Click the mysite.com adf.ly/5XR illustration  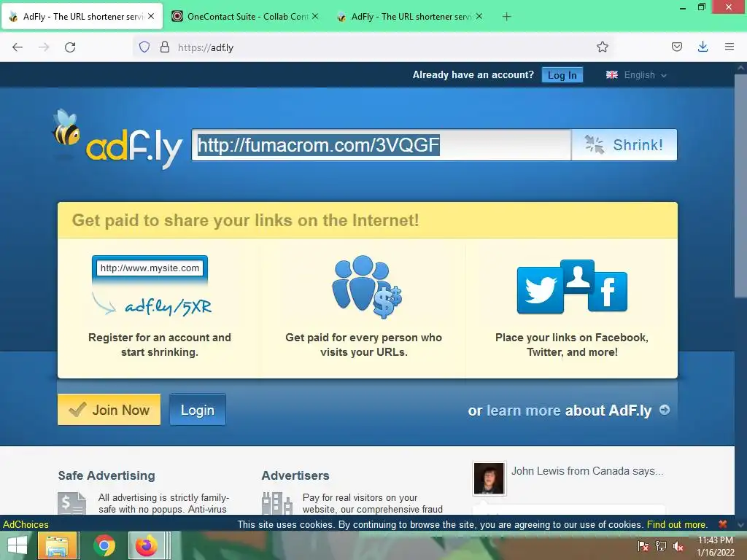151,287
